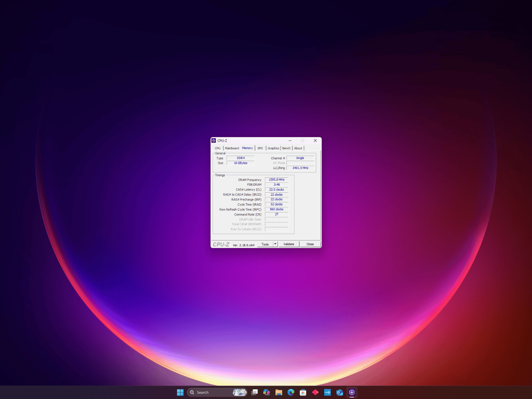Click the Cycle Time value 52 clocks
The image size is (532, 399).
[277, 204]
